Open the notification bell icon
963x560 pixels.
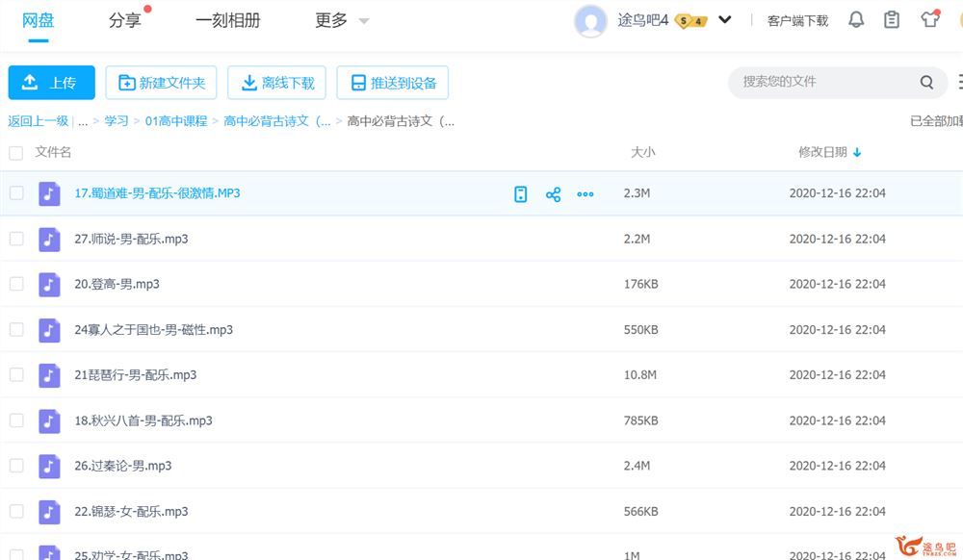click(x=856, y=20)
